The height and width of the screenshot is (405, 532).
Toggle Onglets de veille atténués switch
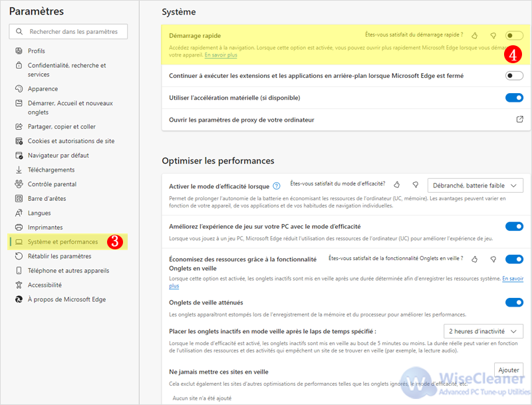(514, 302)
